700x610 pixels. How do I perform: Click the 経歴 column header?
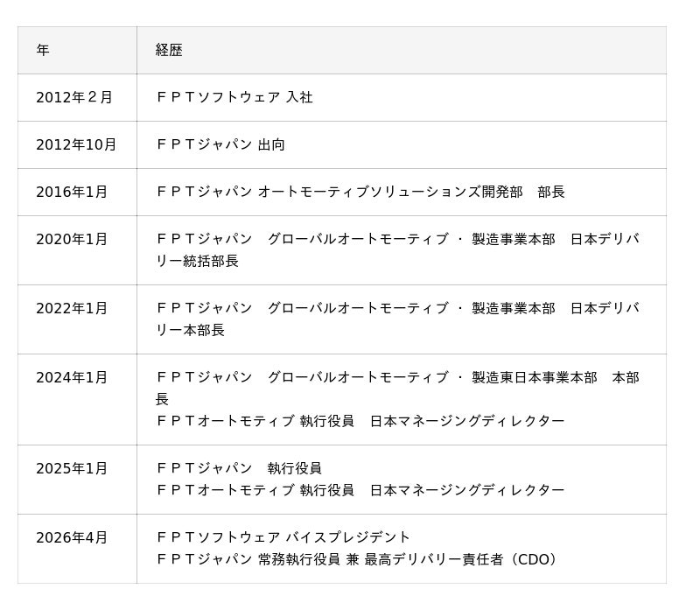click(x=169, y=50)
